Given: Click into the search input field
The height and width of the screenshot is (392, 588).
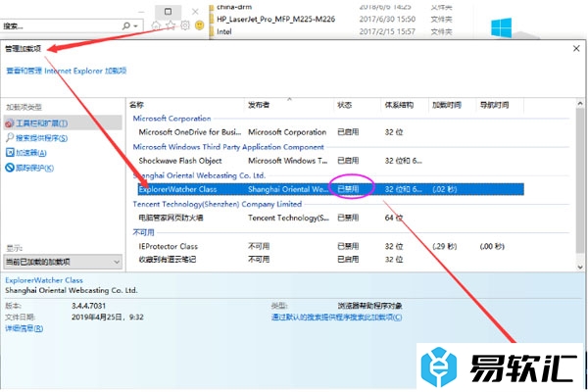Looking at the screenshot, I should (x=62, y=25).
